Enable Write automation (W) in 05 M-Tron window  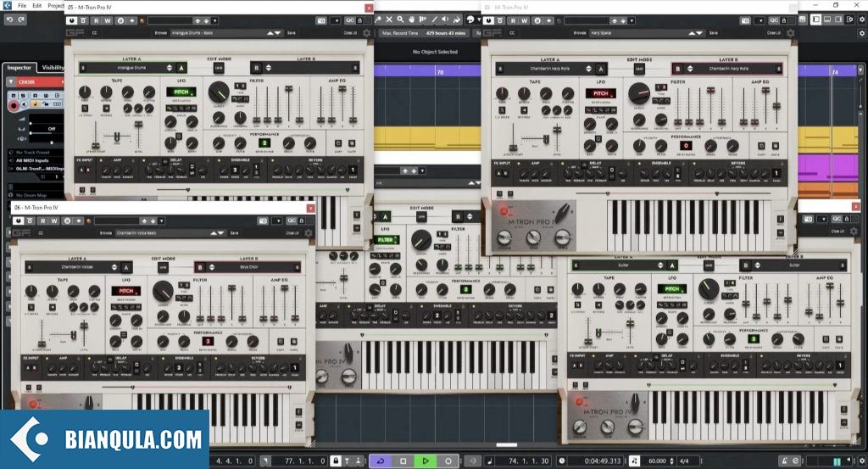[x=108, y=20]
